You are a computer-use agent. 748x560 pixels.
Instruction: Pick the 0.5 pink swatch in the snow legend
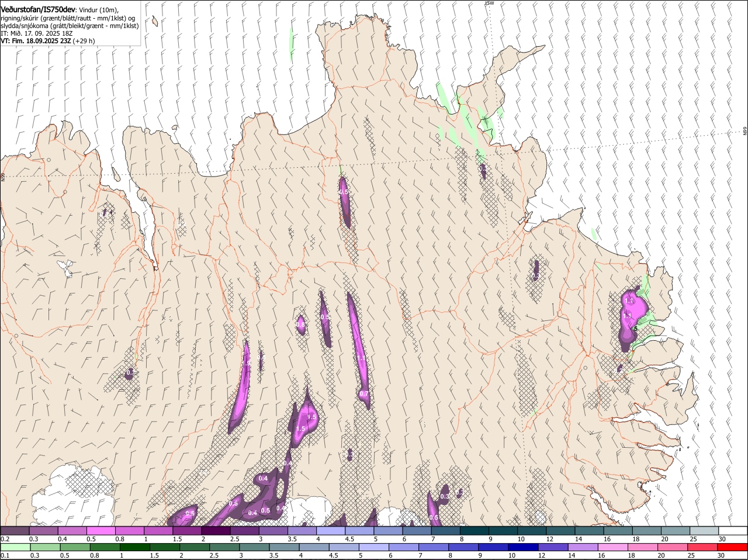point(101,530)
